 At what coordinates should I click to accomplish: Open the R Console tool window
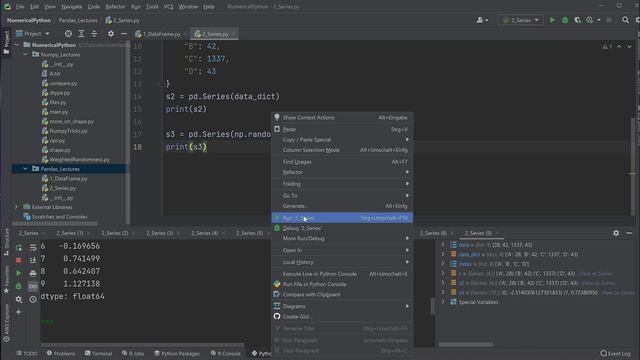226,353
